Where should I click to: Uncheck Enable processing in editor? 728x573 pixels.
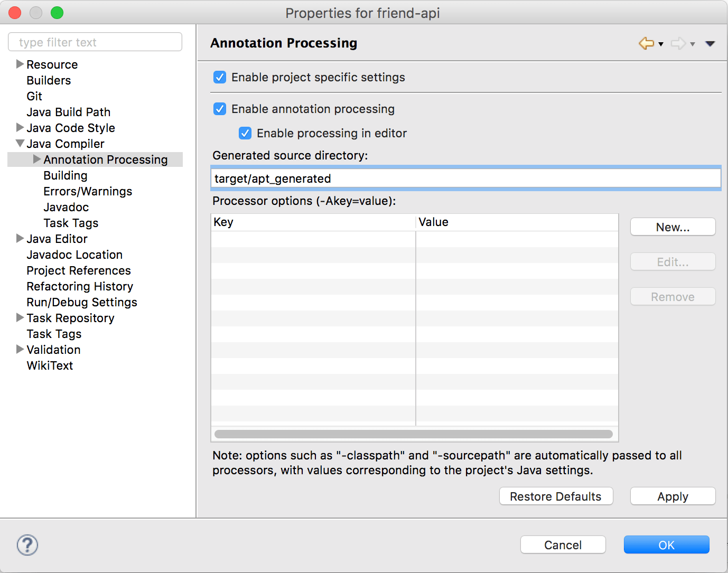point(245,133)
